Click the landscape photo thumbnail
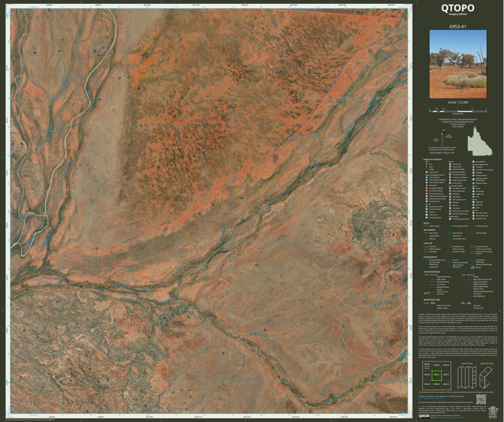Screen dimensions: 504x422 click(457, 64)
